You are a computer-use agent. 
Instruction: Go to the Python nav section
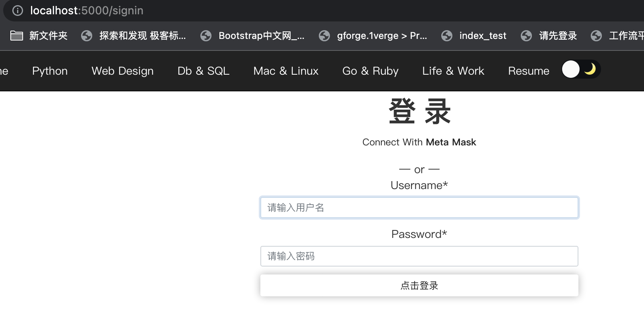(50, 71)
